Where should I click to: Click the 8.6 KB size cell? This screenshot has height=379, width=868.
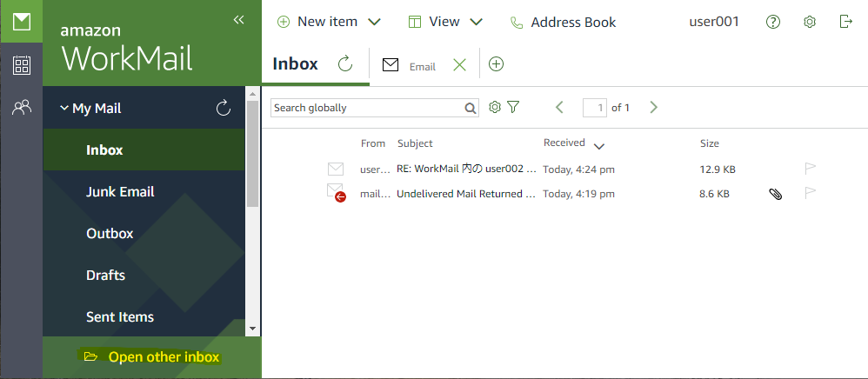(x=714, y=194)
